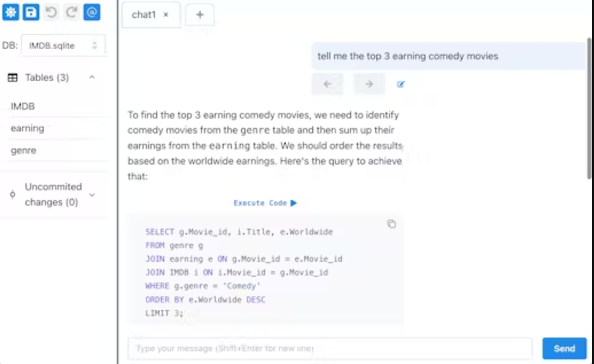Screen dimensions: 594x364
Task: Add a new chat tab
Action: (x=200, y=15)
